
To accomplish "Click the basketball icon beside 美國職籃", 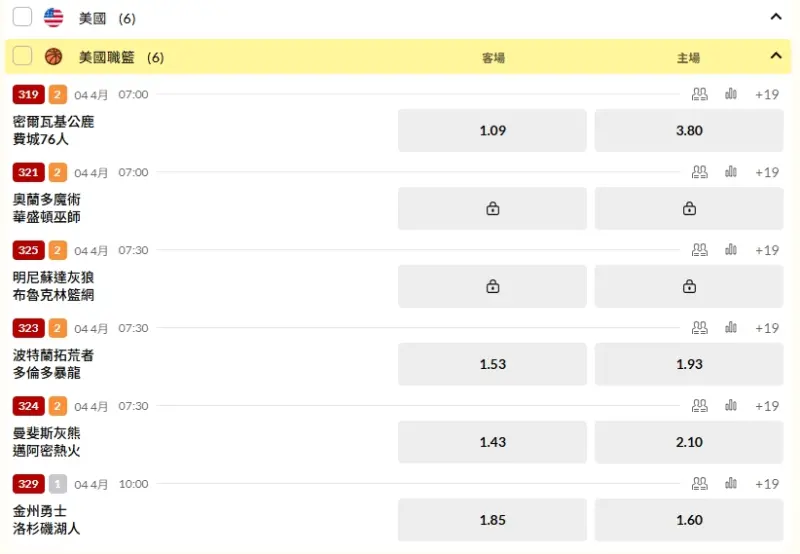I will tap(54, 57).
